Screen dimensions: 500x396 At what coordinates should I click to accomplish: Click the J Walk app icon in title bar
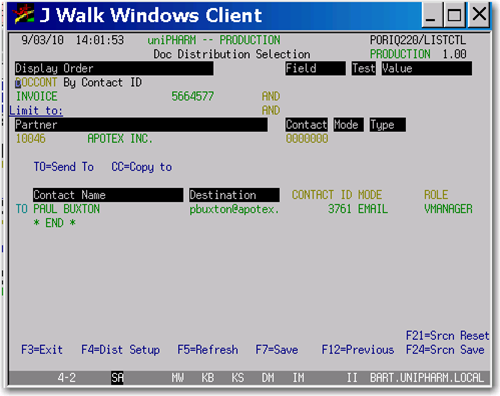tap(23, 15)
